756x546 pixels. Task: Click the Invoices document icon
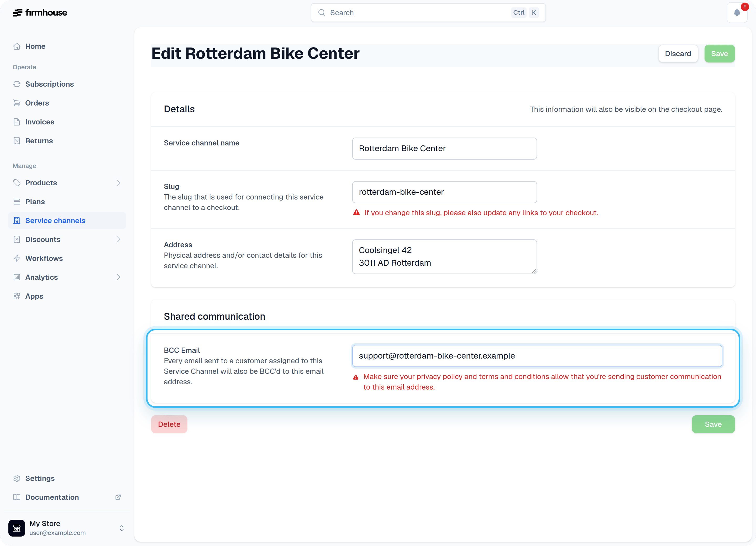[x=17, y=122]
